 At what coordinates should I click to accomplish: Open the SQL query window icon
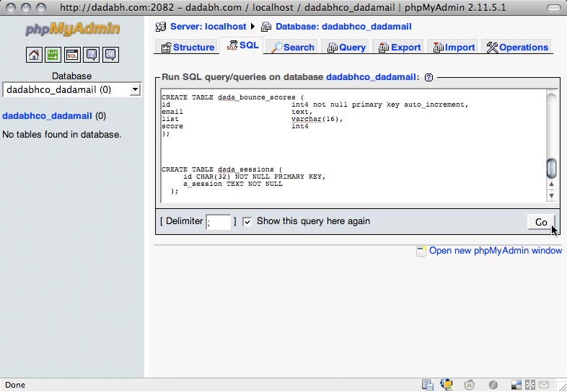pos(72,55)
